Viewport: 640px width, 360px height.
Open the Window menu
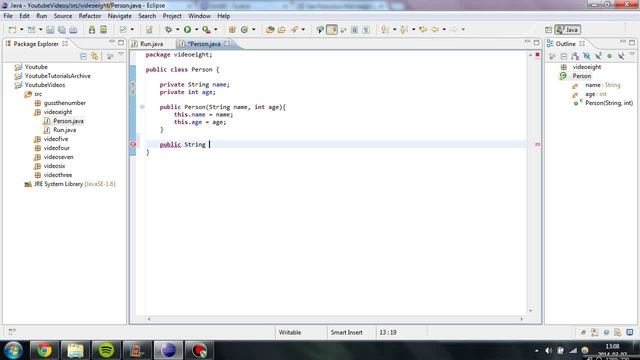coord(199,16)
